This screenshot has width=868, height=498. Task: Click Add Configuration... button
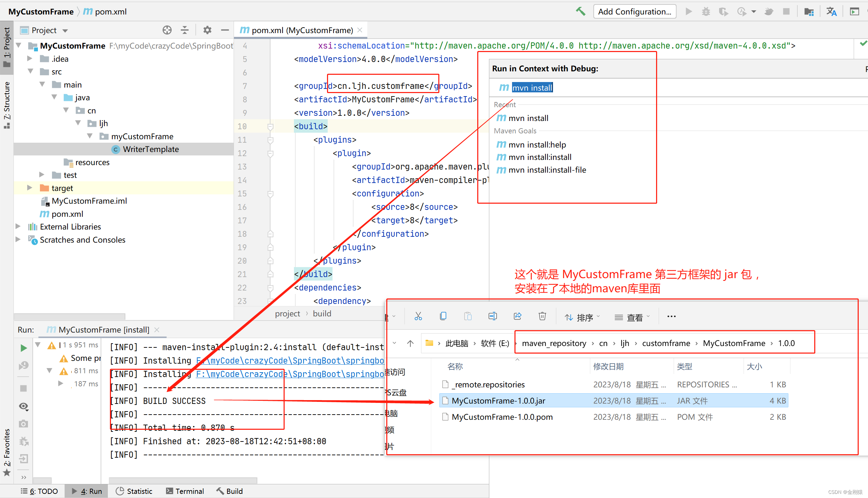635,12
